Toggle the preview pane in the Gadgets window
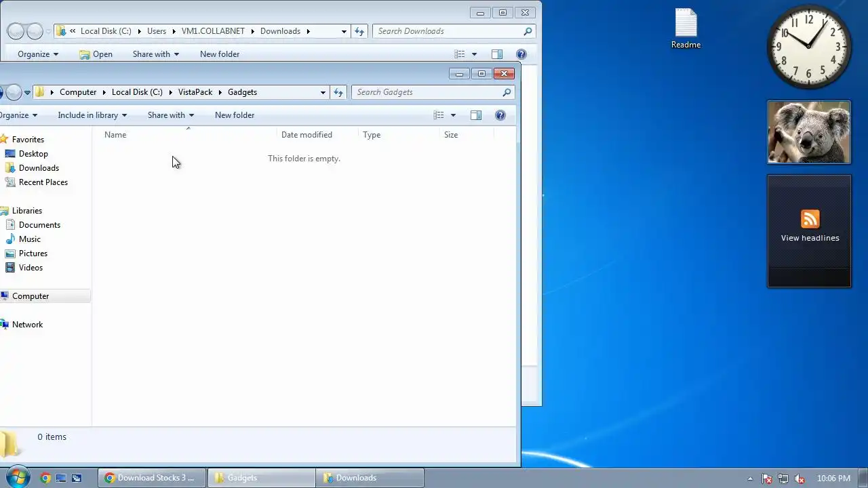Screen dimensions: 868x488 click(x=476, y=115)
